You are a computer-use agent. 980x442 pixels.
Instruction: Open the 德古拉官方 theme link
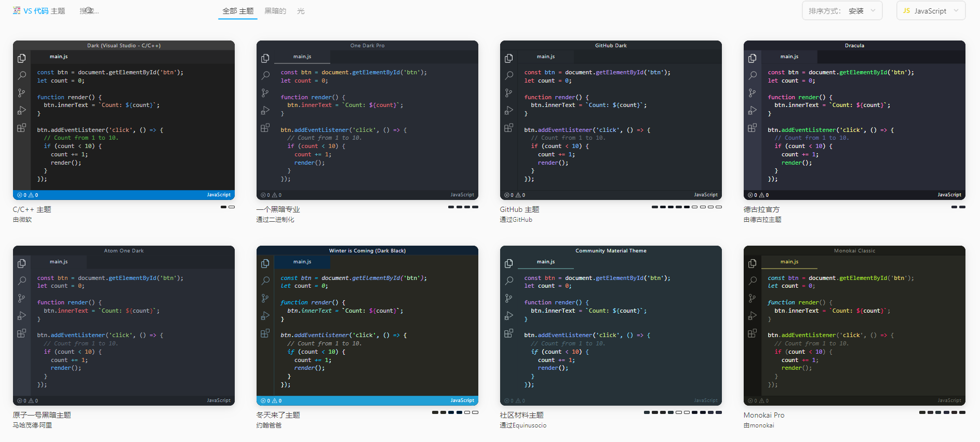pyautogui.click(x=762, y=209)
